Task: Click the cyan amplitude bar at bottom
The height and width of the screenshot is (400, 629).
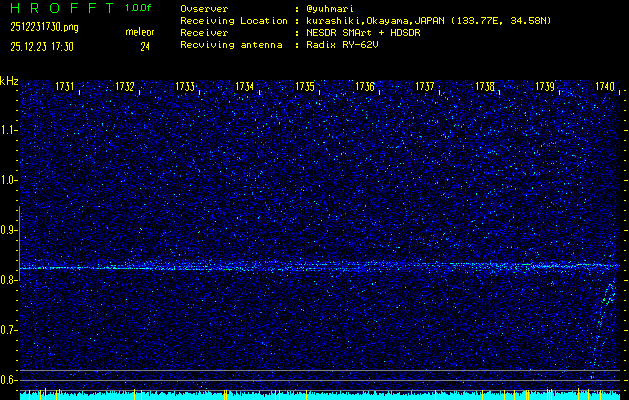Action: pos(320,395)
